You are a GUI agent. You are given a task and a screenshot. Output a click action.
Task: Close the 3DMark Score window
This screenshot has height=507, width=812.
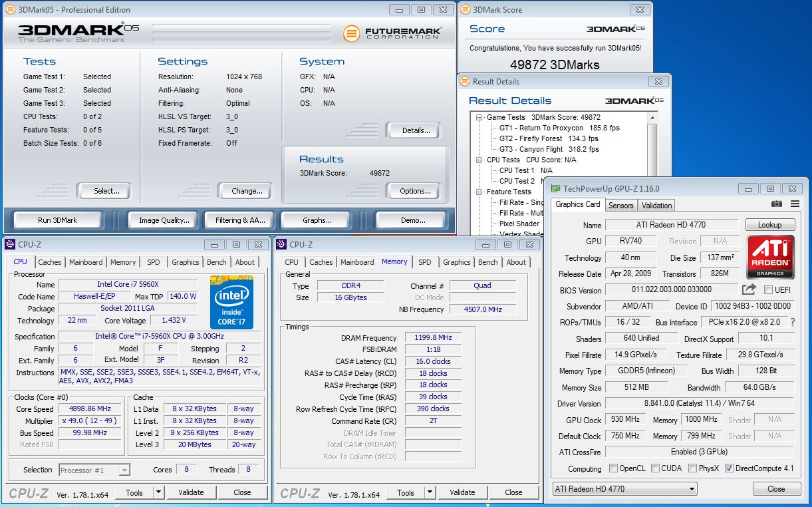(639, 9)
